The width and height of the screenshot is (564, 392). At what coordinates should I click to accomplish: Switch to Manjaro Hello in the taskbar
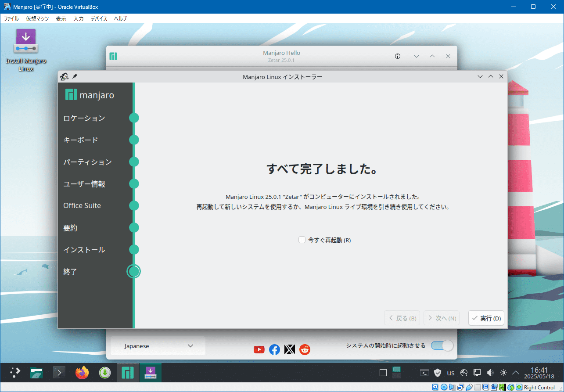point(128,373)
